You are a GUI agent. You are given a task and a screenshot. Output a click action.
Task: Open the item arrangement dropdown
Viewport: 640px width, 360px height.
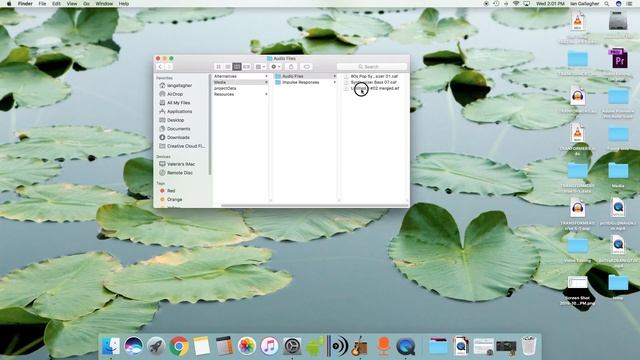point(260,67)
